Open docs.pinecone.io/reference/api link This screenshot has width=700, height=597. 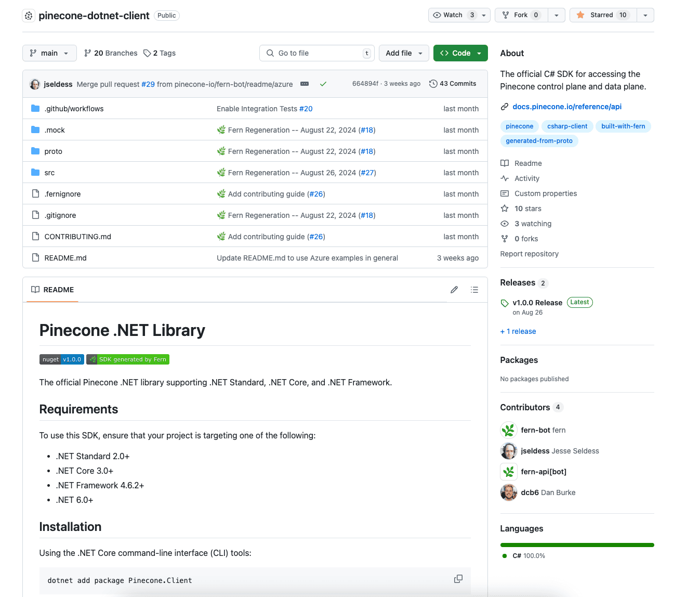click(x=567, y=107)
